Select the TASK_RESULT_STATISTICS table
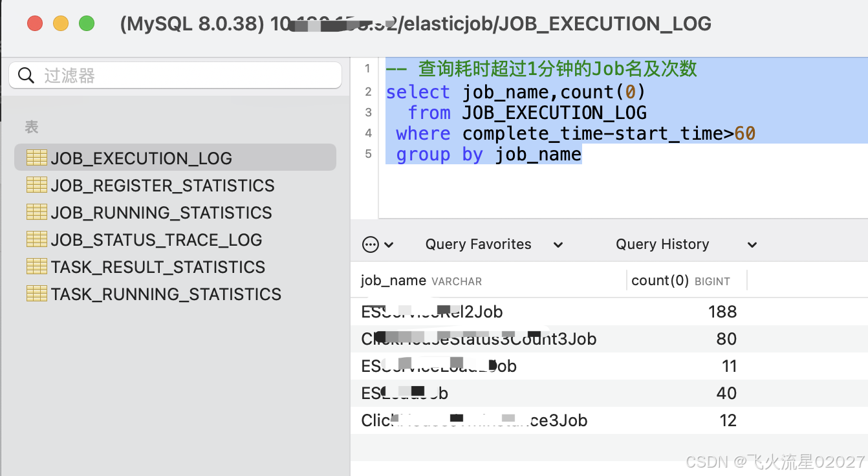Screen dimensions: 868x476 coord(158,267)
